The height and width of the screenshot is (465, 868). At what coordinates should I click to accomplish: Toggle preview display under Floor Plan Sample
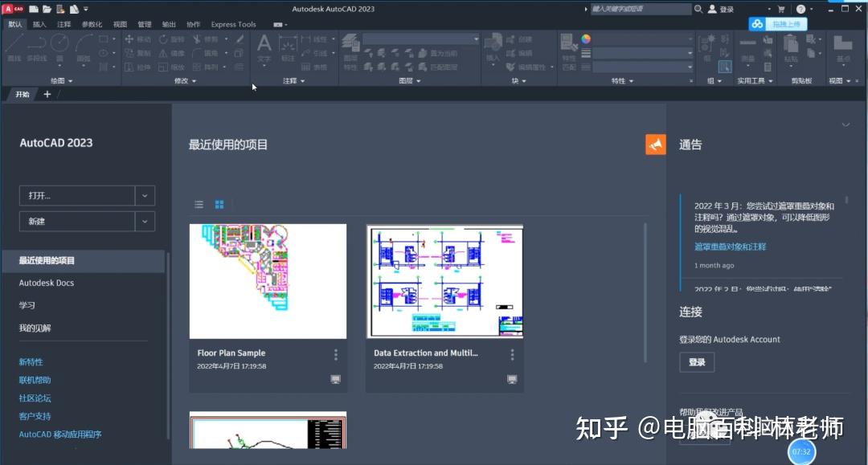pyautogui.click(x=335, y=379)
